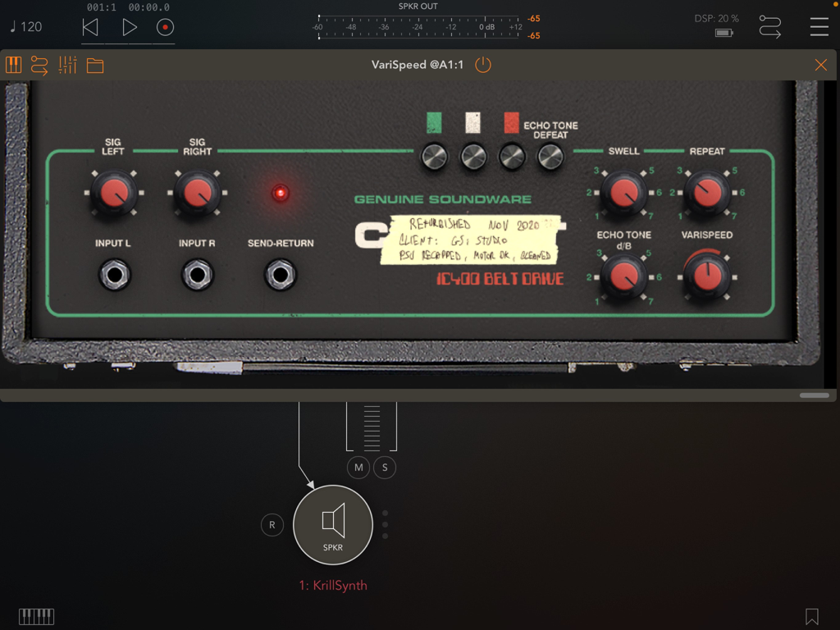Mute the KrillSynth channel

pos(358,467)
